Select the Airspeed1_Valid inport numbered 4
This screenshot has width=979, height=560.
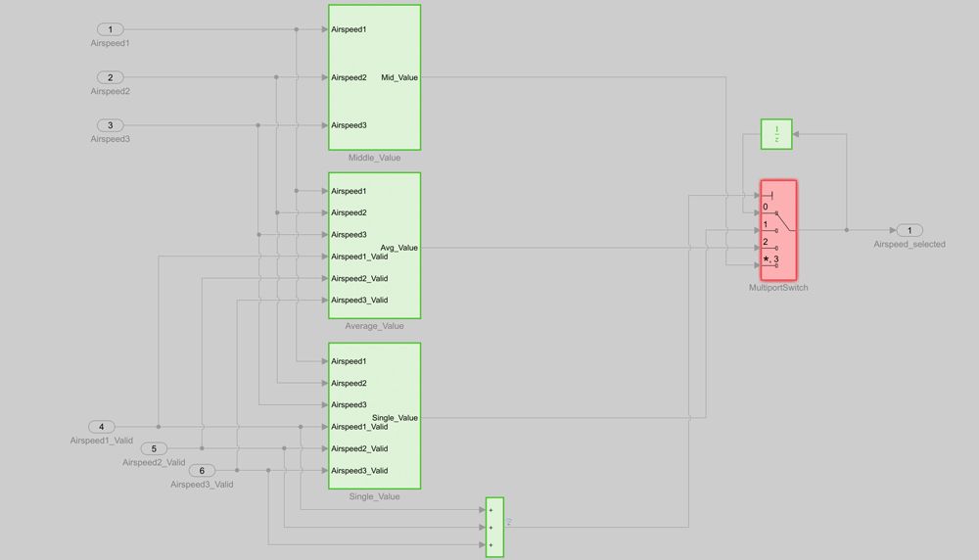(x=101, y=427)
